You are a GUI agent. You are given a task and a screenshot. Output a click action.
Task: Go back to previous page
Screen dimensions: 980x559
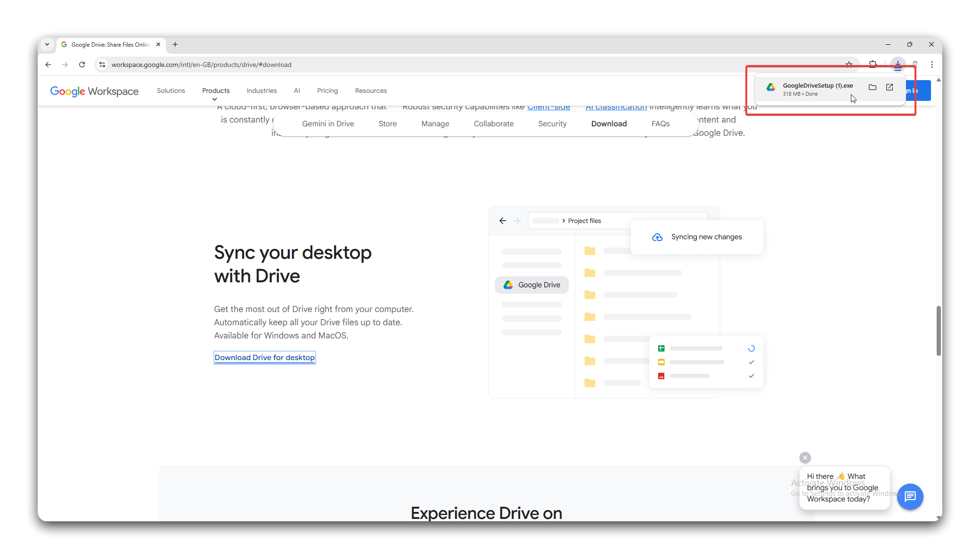(x=48, y=65)
